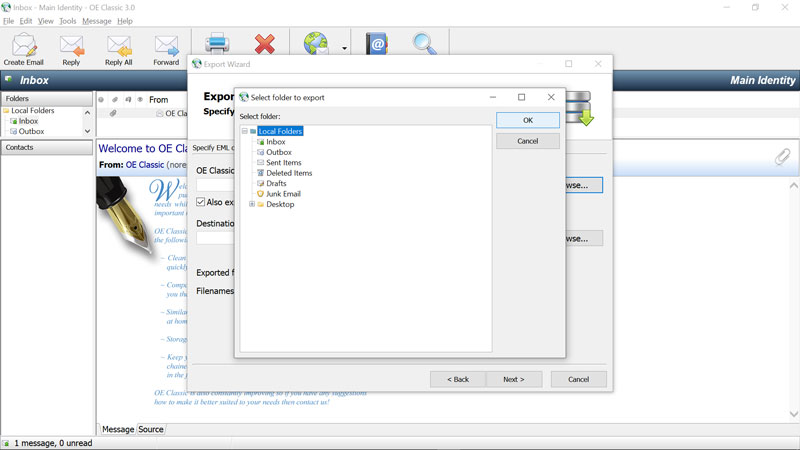Click Cancel in Select folder dialog
Image resolution: width=800 pixels, height=450 pixels.
pos(528,141)
